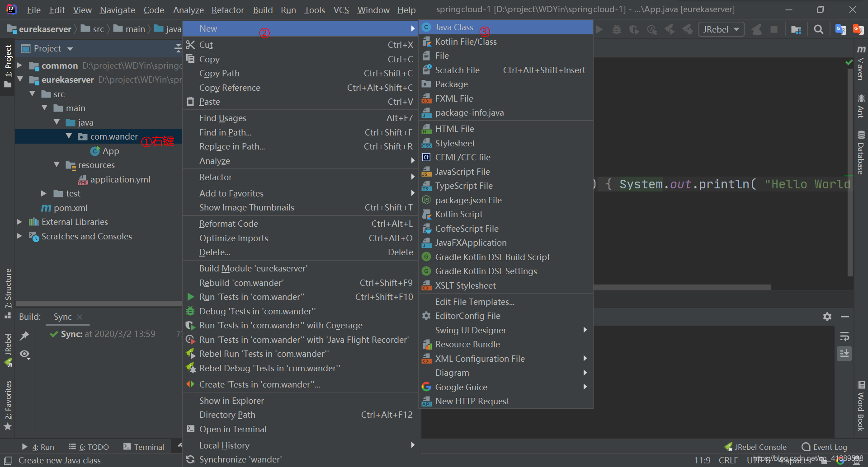Expand the test folder node

coord(44,193)
